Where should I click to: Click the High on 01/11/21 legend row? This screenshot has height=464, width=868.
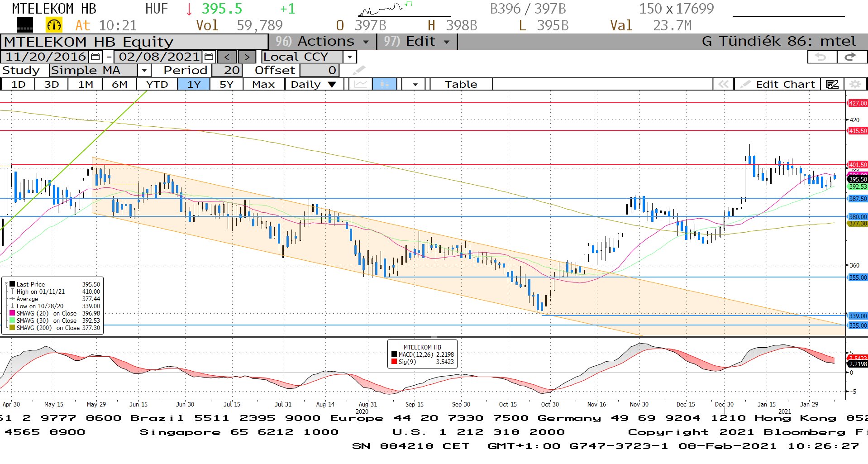click(x=55, y=292)
